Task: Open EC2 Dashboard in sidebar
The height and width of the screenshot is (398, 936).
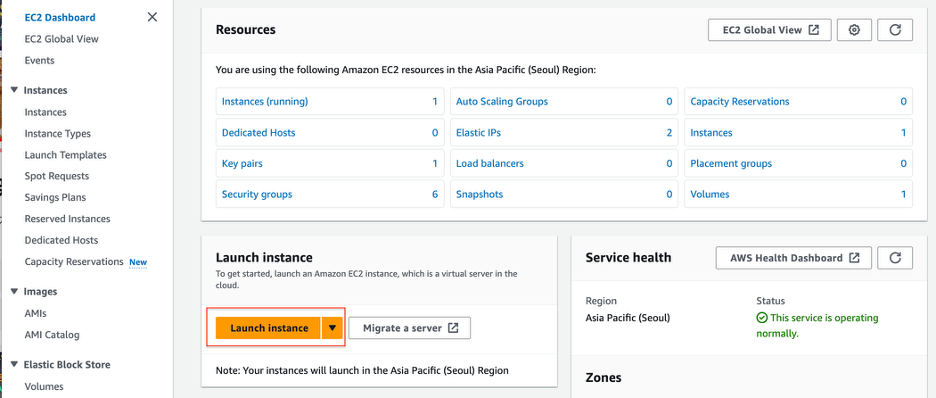Action: (60, 17)
